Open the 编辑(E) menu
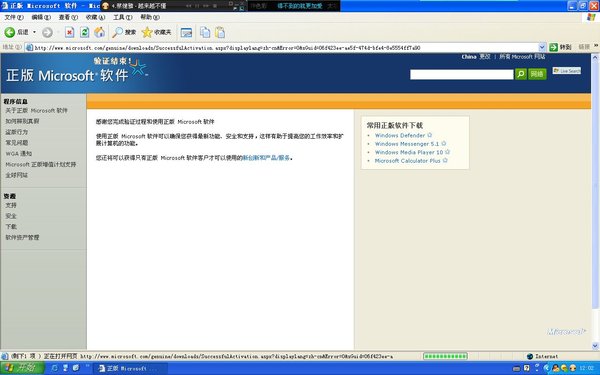Screen dimensions: 600x375 (41, 17)
